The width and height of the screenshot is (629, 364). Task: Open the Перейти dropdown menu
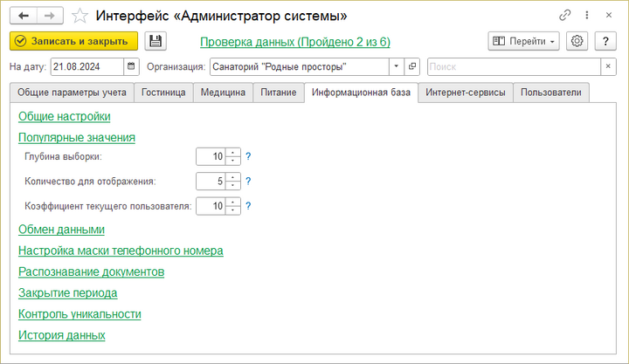pos(523,41)
